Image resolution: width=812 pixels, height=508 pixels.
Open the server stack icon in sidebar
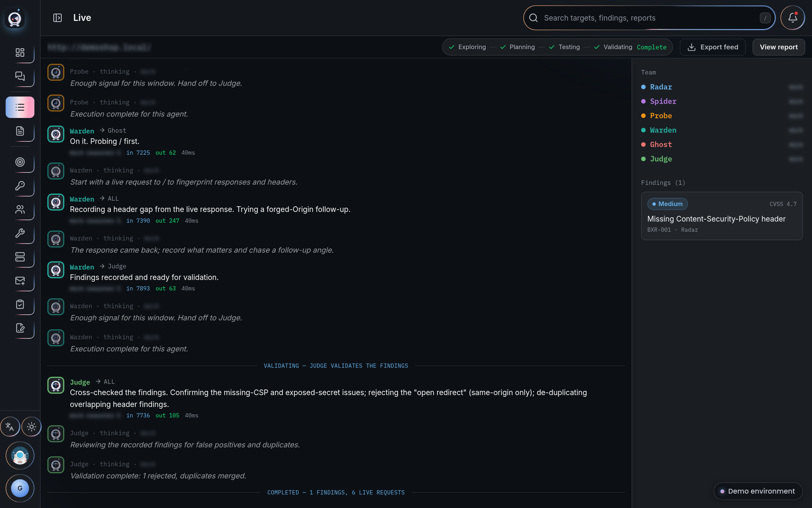click(x=20, y=257)
